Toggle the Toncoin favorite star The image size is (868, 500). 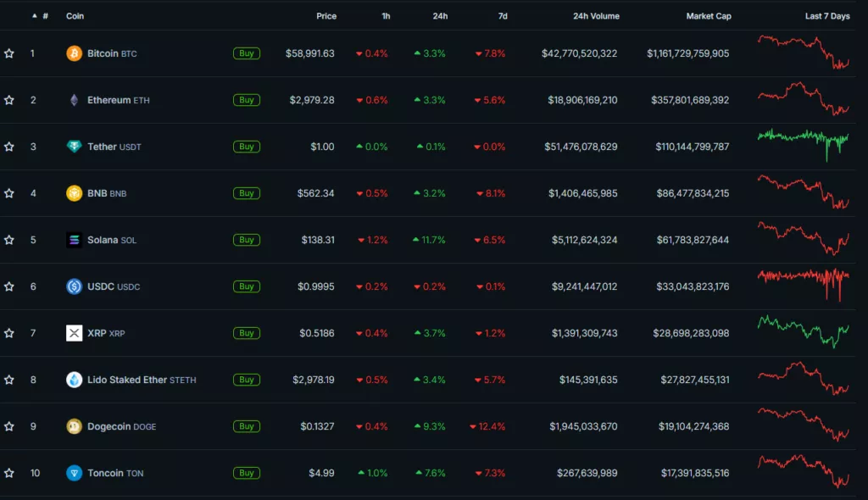pyautogui.click(x=9, y=473)
